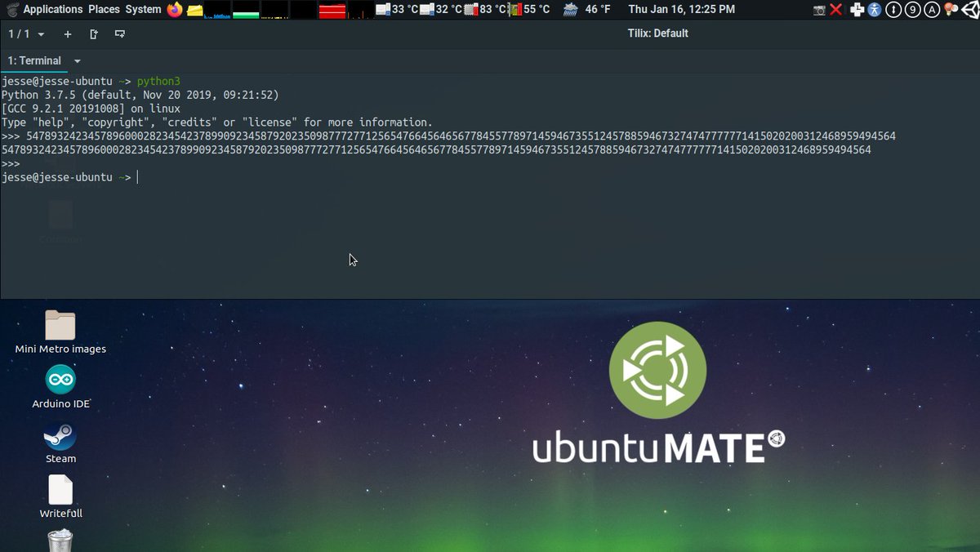980x552 pixels.
Task: Click the blue system monitor graph applet
Action: (x=216, y=10)
